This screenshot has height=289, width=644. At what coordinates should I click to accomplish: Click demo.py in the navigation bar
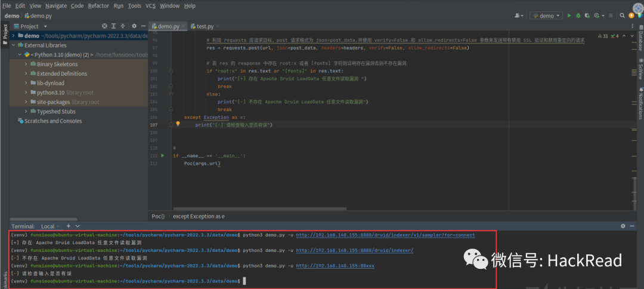pyautogui.click(x=38, y=16)
